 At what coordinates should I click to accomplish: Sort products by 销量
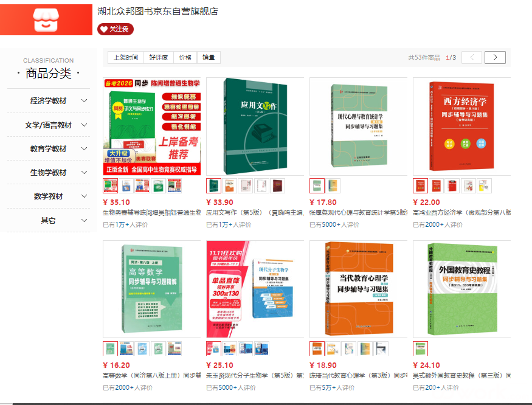(x=209, y=58)
